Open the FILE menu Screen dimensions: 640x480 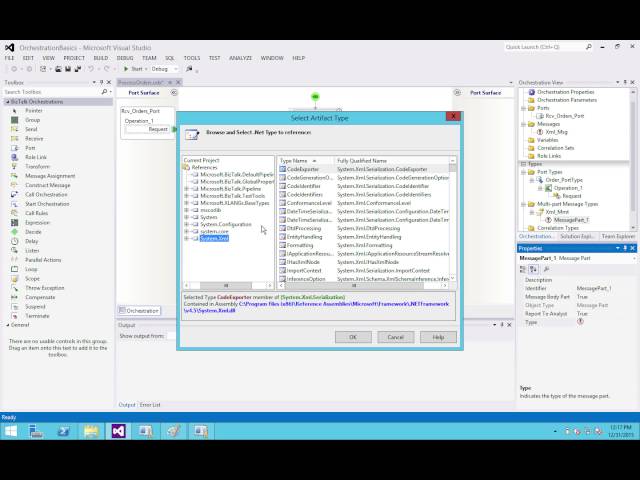tap(9, 58)
